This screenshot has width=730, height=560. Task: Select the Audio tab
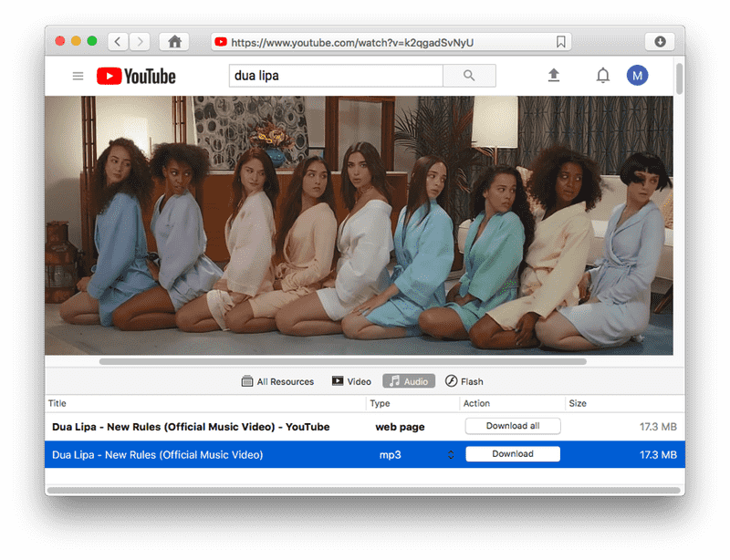tap(409, 381)
